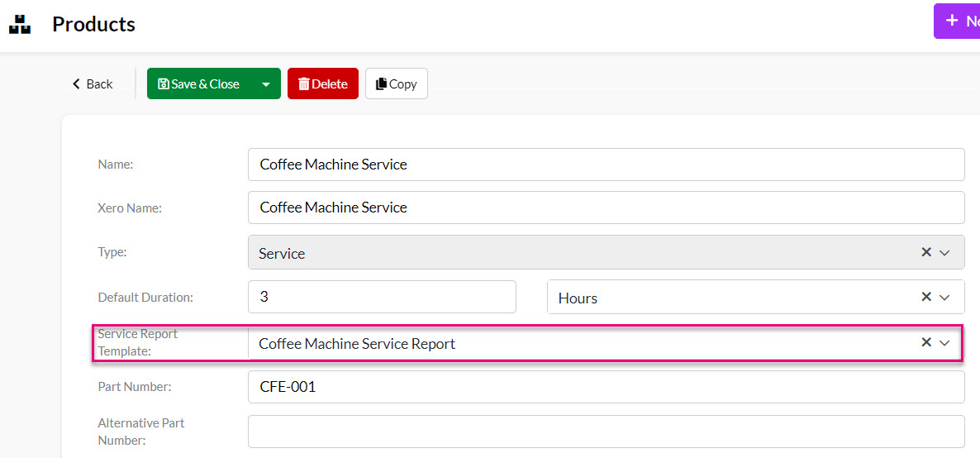
Task: Go Back to the products list
Action: [x=93, y=83]
